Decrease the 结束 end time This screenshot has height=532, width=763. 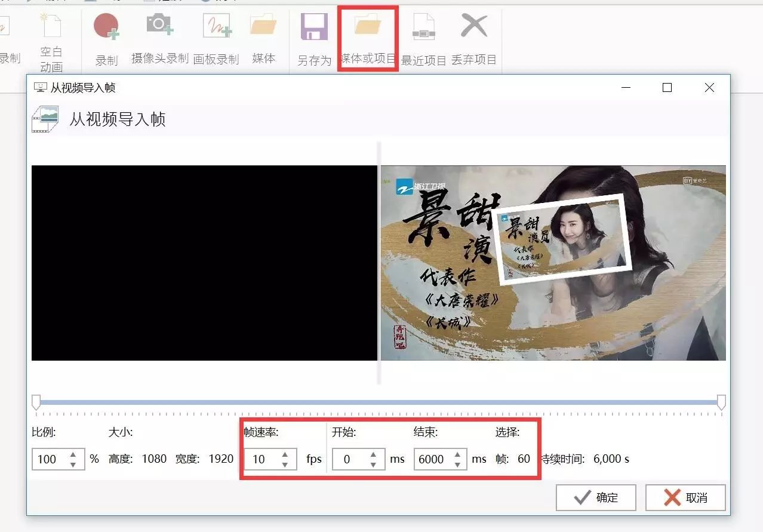point(457,464)
